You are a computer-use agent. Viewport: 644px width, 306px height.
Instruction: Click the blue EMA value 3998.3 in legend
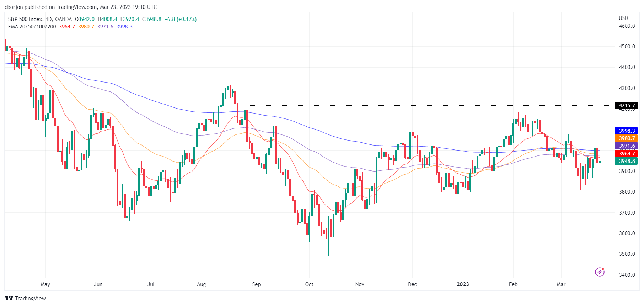(124, 27)
